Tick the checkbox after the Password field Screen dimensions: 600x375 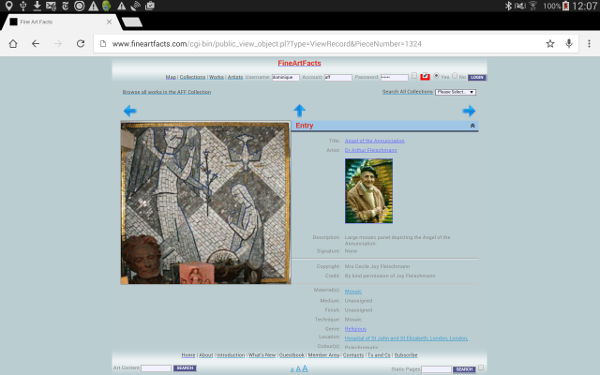[x=414, y=76]
